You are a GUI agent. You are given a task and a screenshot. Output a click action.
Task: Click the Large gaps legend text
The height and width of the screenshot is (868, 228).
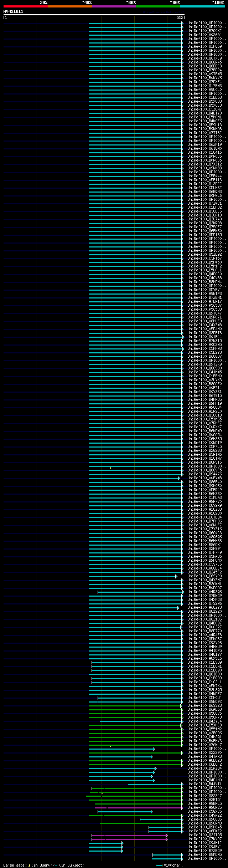click(44, 865)
